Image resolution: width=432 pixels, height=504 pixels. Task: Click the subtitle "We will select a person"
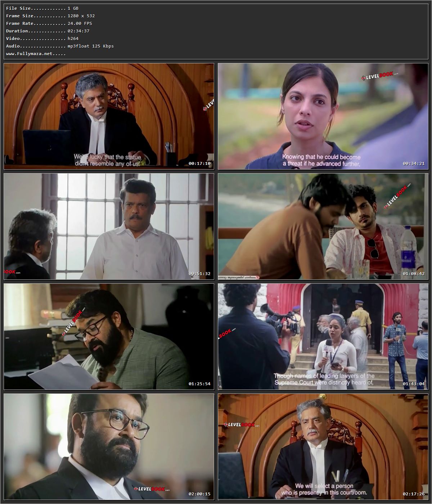[324, 486]
